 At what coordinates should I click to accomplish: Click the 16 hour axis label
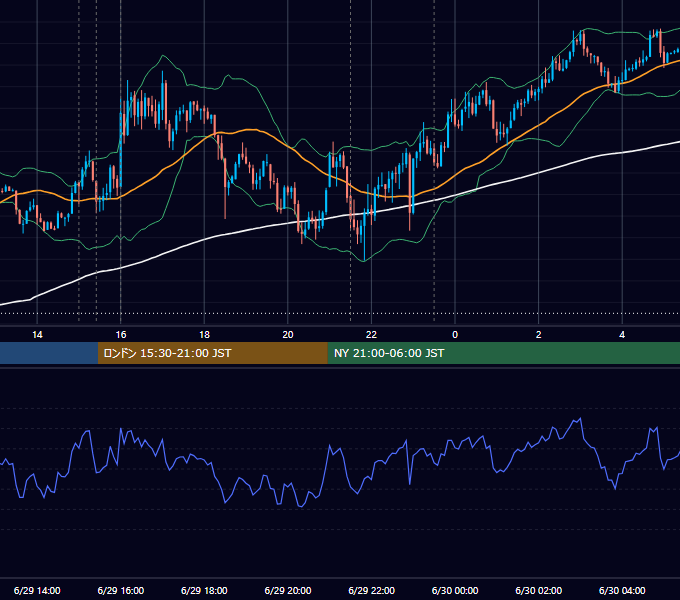point(121,335)
